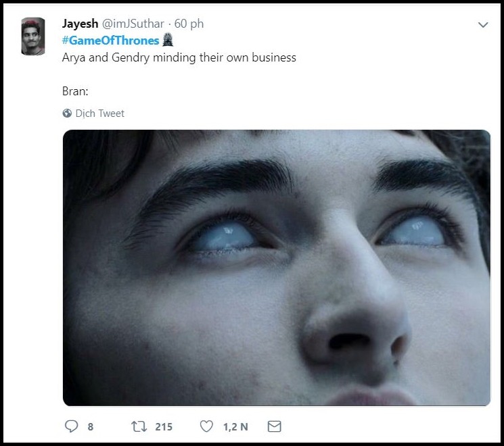Click the like count 1,2 N

pyautogui.click(x=234, y=426)
